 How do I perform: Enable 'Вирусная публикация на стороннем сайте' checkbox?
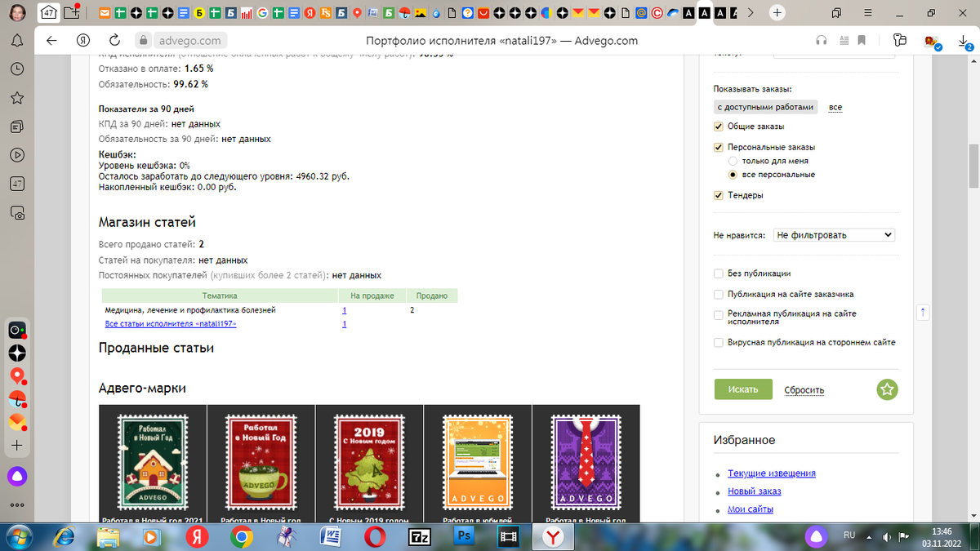point(719,343)
